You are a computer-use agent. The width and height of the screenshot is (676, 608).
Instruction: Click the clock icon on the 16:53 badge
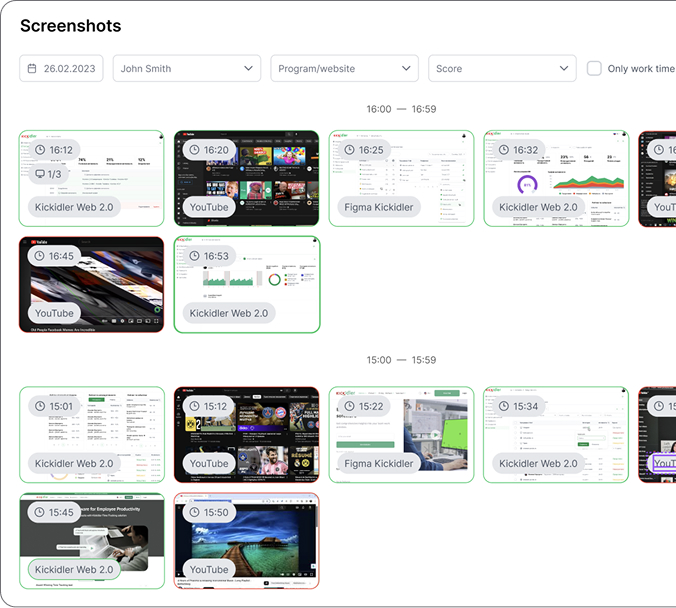click(x=194, y=256)
